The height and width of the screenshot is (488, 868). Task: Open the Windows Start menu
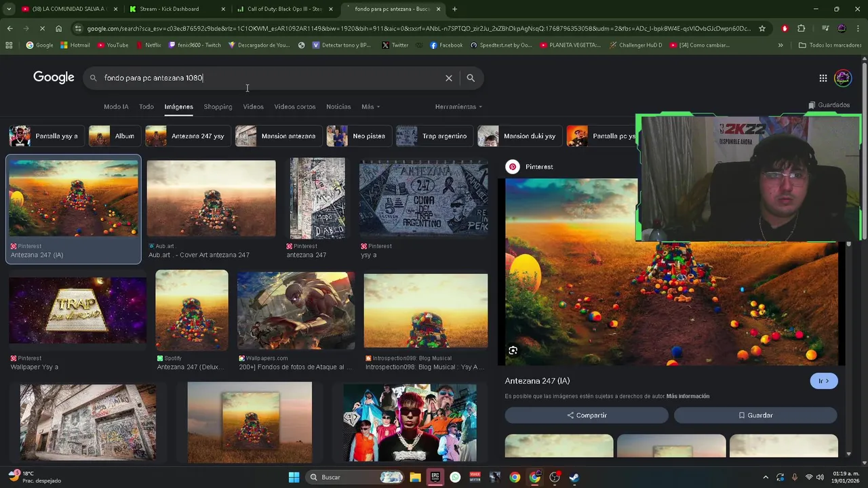point(294,477)
